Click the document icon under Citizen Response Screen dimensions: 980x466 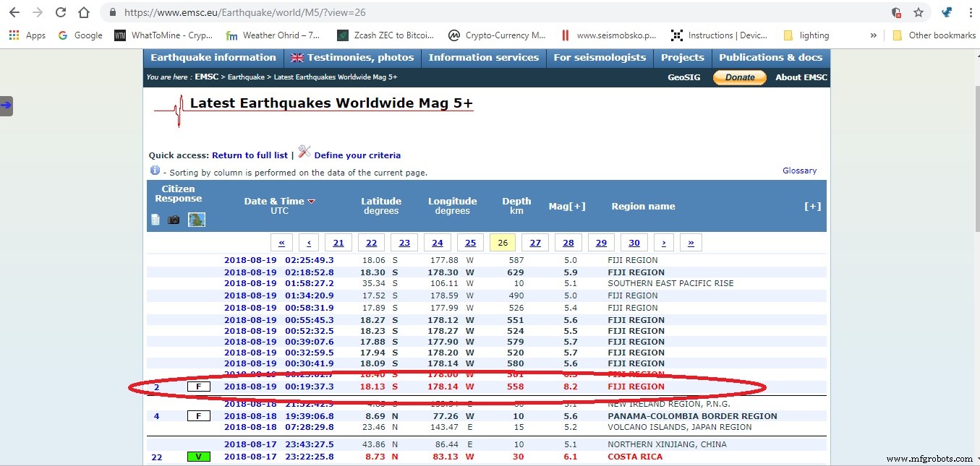click(155, 220)
